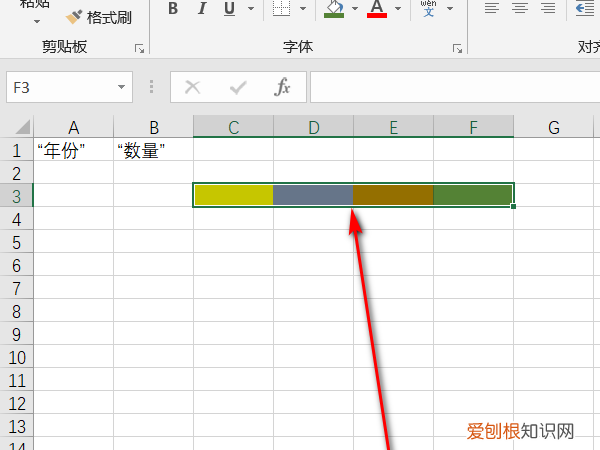Click brown filled cell E3
600x450 pixels.
pos(393,195)
